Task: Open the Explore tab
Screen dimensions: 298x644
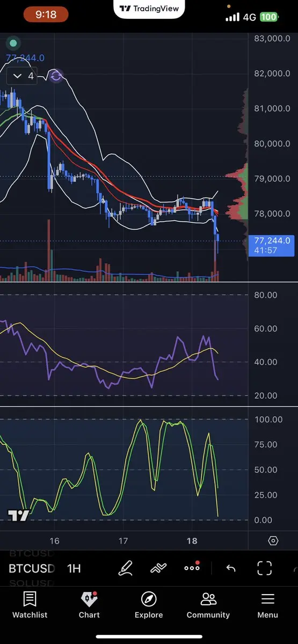Action: coord(149,605)
